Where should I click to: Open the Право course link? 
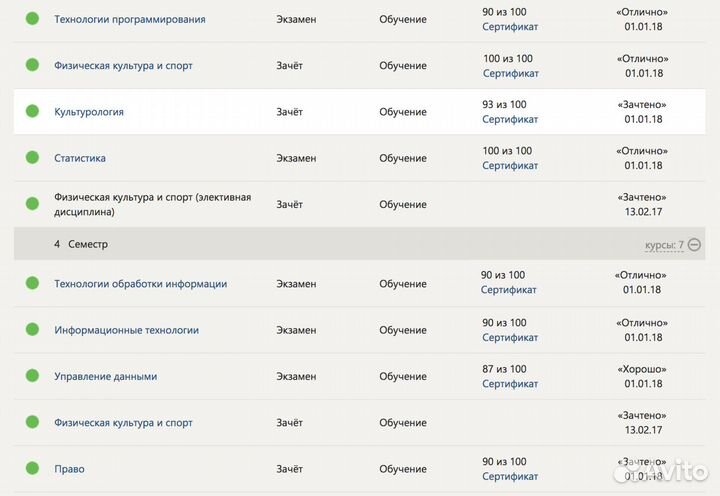(69, 469)
